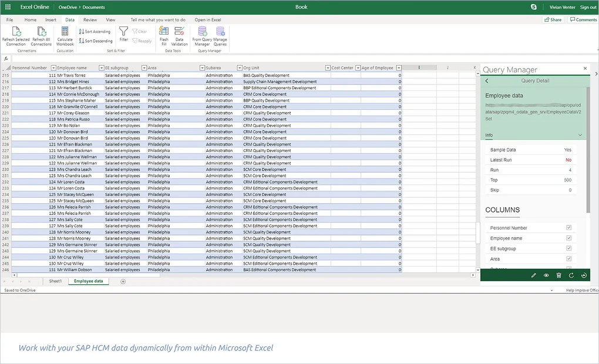Select the Sheet1 worksheet tab

coord(55,281)
